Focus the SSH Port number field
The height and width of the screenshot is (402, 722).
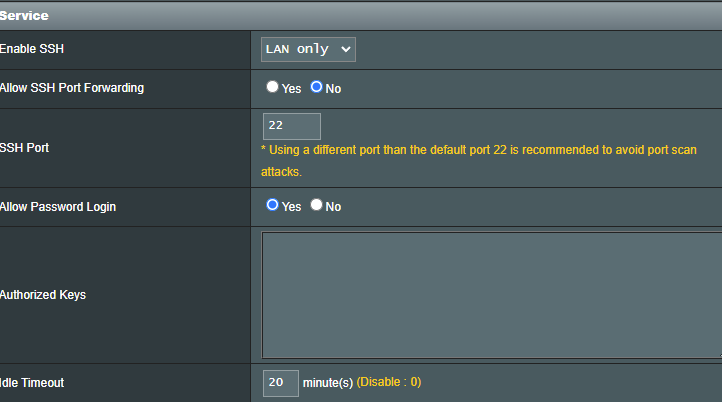click(x=291, y=126)
